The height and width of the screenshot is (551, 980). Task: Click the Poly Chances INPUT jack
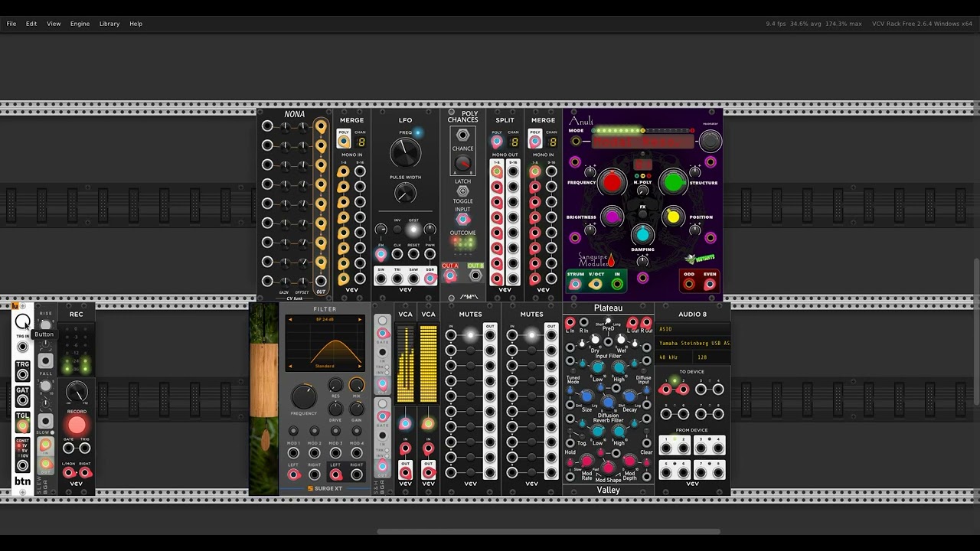(x=462, y=219)
